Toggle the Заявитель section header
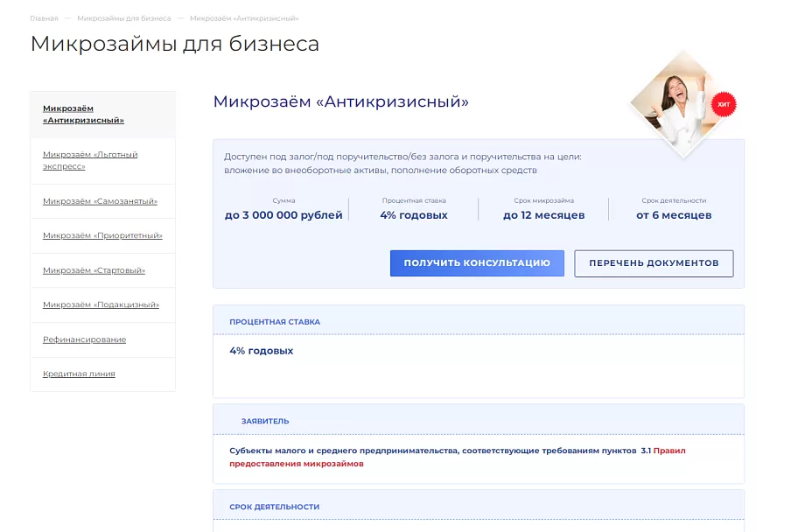Image resolution: width=798 pixels, height=532 pixels. point(479,421)
